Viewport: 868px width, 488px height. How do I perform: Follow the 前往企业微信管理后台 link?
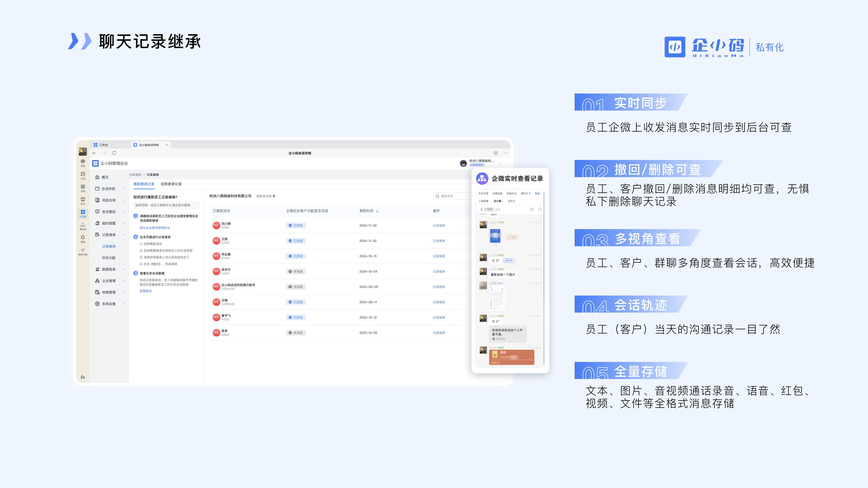click(x=155, y=228)
